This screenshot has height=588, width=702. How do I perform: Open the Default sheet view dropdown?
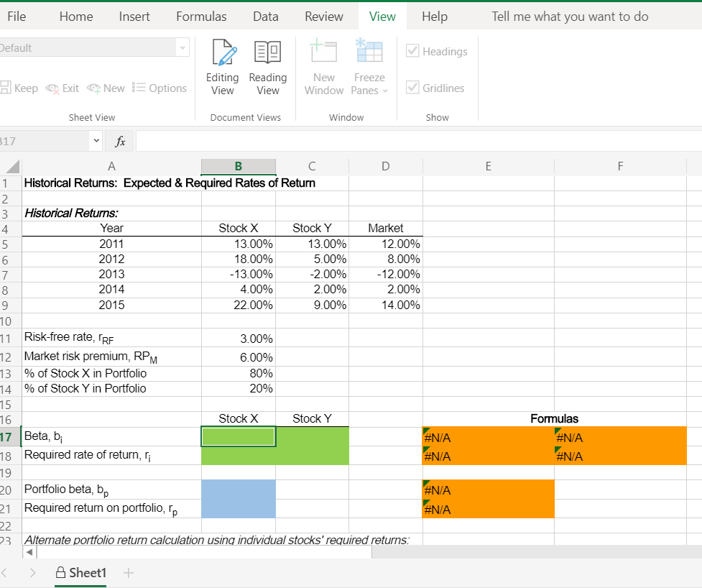[181, 48]
